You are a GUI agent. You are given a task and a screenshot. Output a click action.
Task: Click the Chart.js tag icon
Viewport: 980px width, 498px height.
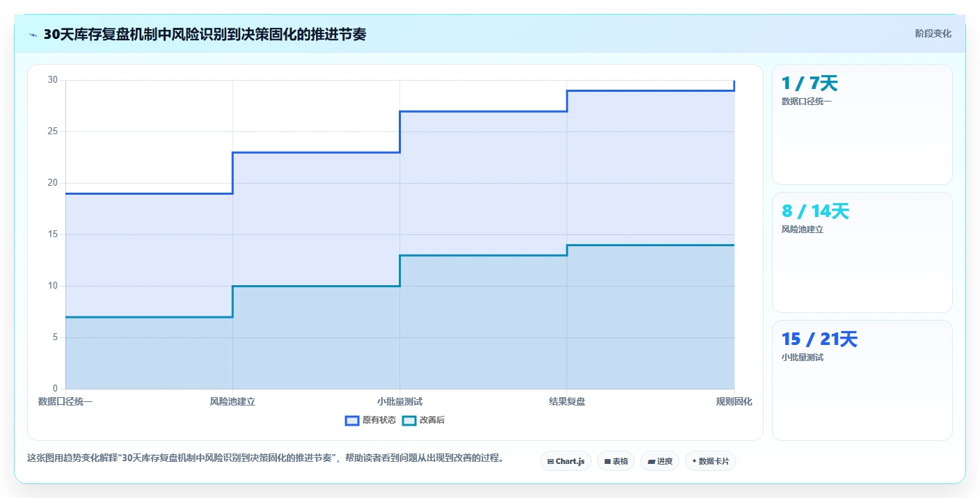point(551,461)
